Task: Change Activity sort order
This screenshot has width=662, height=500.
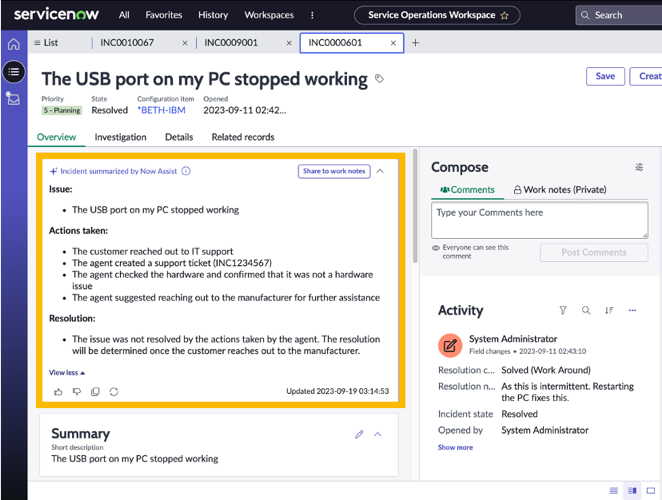Action: coord(609,310)
